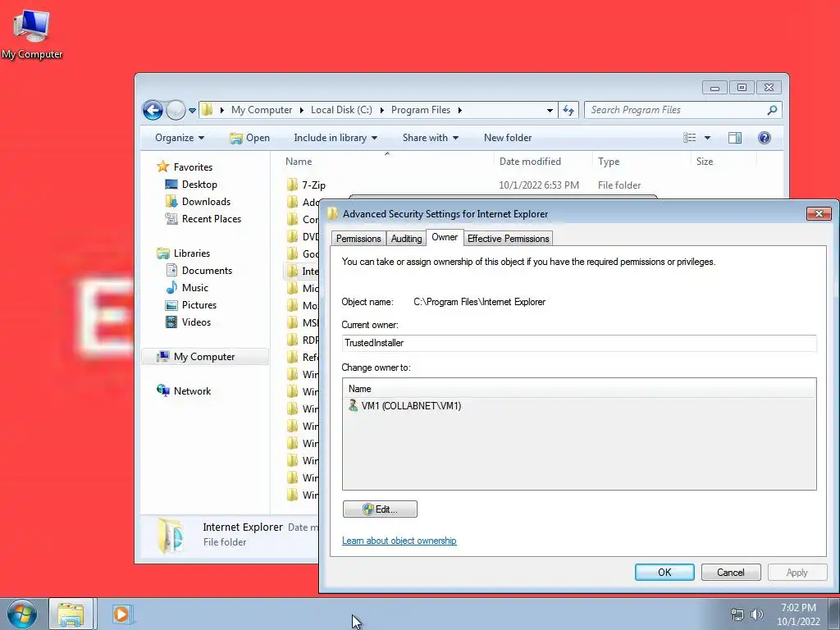Click the Current owner TrustedInstaller field

pos(579,343)
